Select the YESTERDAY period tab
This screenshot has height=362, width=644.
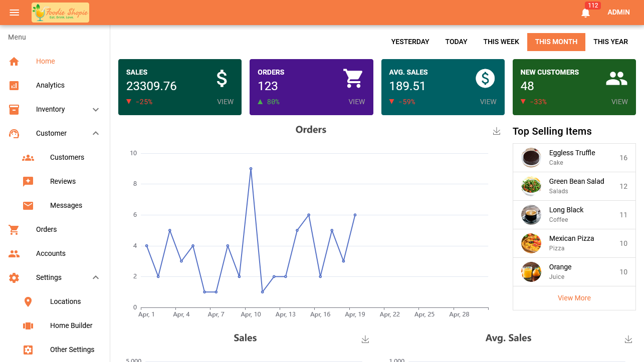pos(410,42)
